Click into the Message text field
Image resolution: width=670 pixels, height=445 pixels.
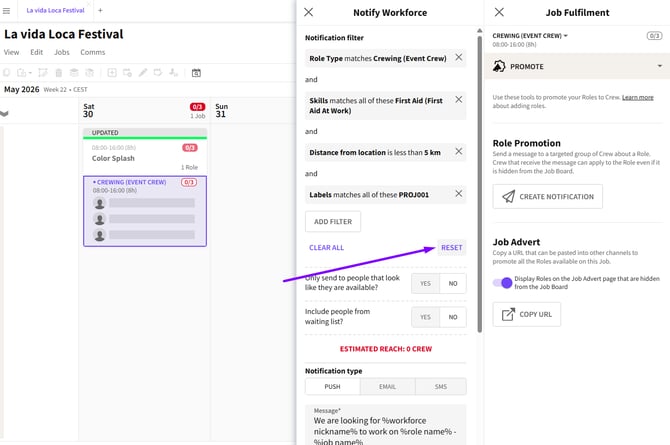pos(385,425)
